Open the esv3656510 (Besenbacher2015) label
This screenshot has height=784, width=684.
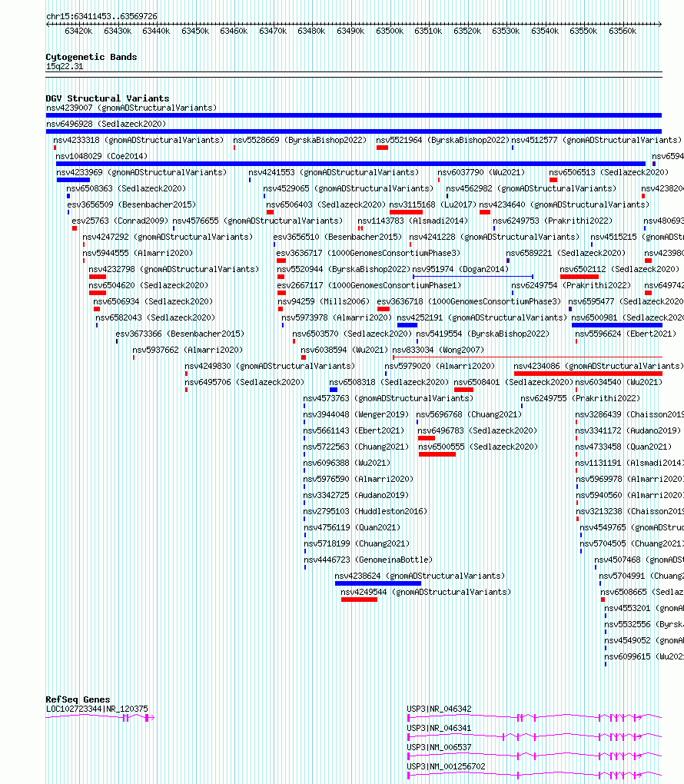(337, 237)
